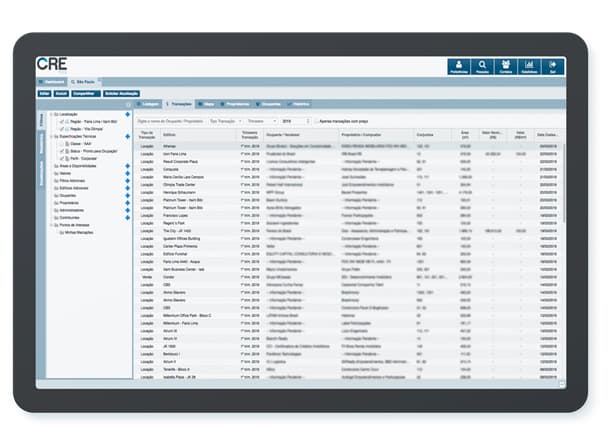Click the blue diamond beside Filtros Adicionais
This screenshot has width=615, height=441.
pyautogui.click(x=127, y=180)
